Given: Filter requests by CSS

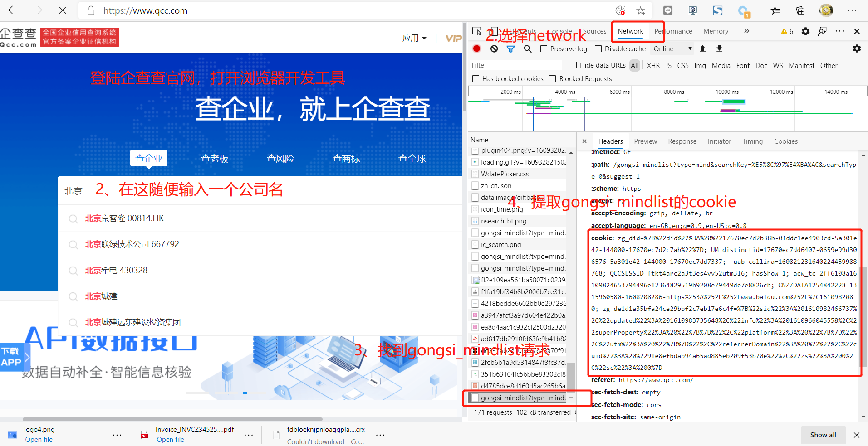Looking at the screenshot, I should pos(683,66).
